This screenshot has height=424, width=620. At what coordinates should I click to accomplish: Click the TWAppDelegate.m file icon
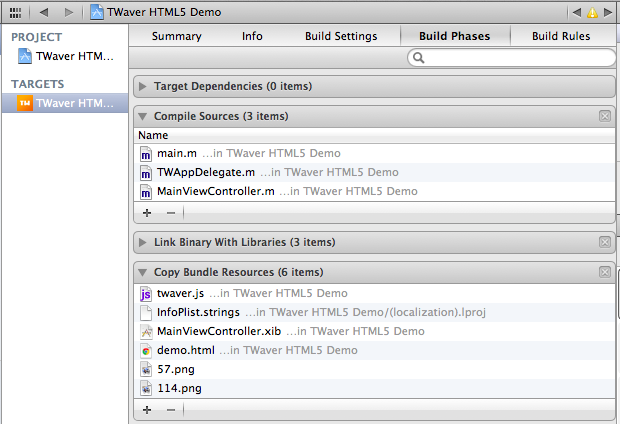pyautogui.click(x=146, y=172)
